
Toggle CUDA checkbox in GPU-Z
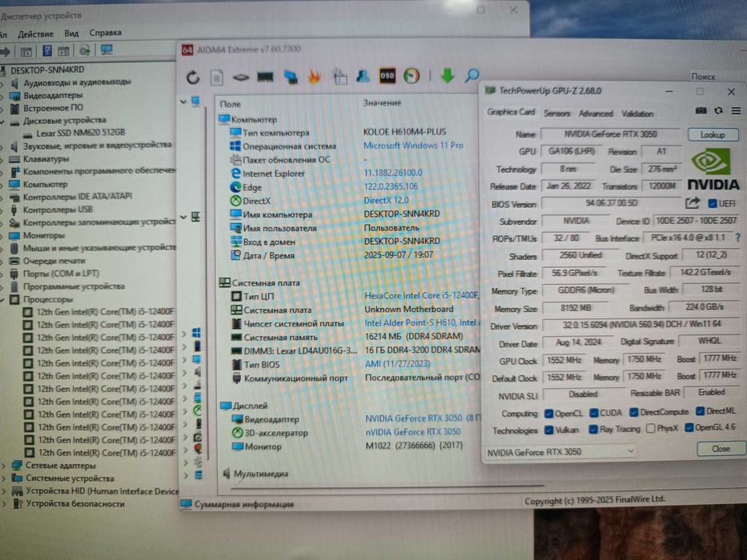pos(593,412)
